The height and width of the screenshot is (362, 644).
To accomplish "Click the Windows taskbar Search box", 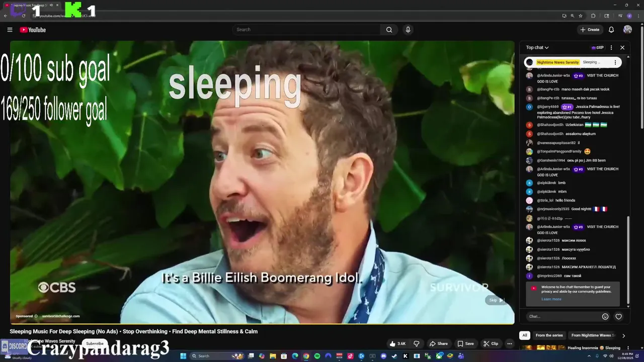I will (217, 356).
